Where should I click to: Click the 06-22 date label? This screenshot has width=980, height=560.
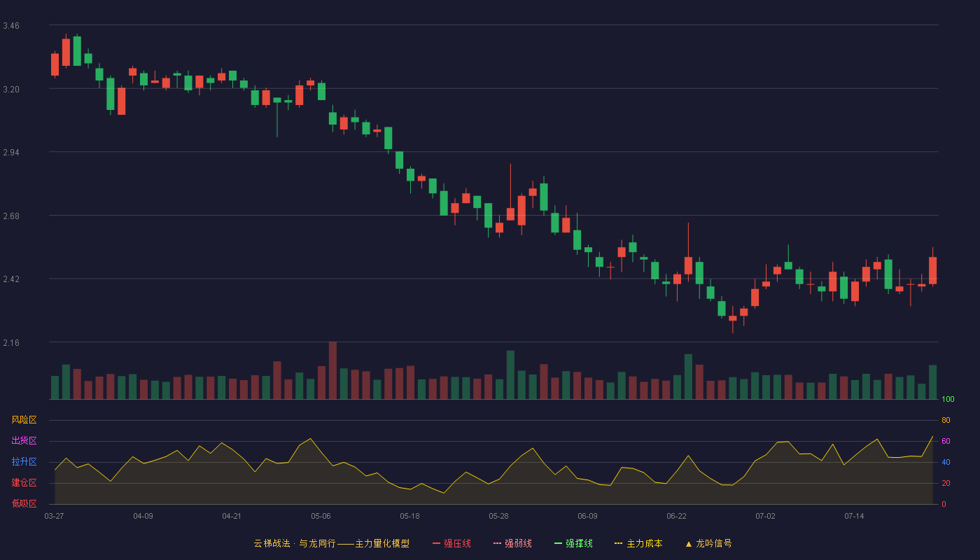coord(676,516)
